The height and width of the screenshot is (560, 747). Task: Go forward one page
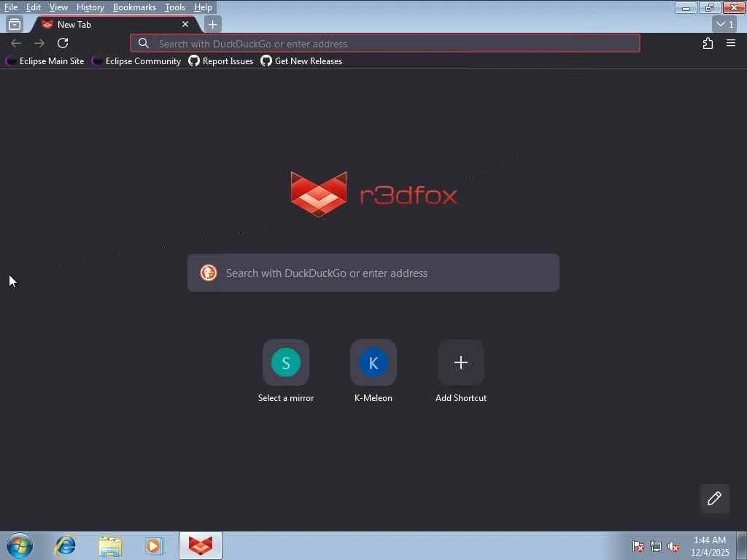tap(39, 43)
